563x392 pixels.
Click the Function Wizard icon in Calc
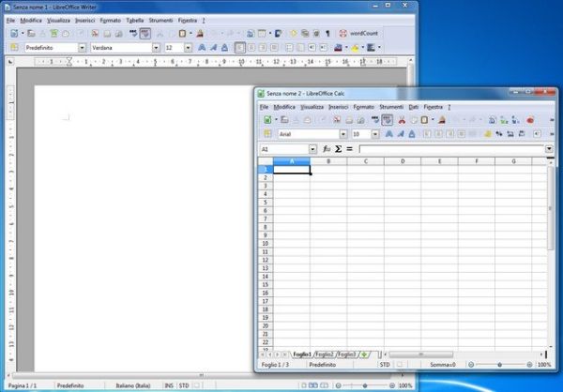(327, 148)
